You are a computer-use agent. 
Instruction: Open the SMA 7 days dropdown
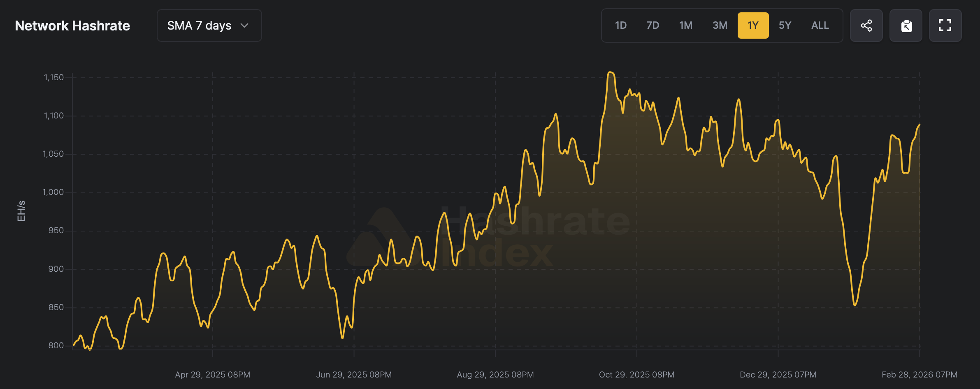coord(209,25)
